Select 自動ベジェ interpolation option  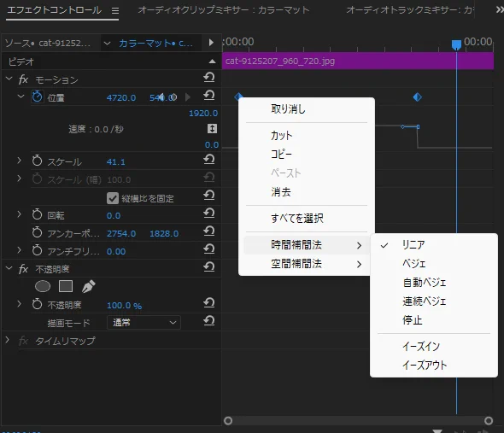pyautogui.click(x=434, y=283)
